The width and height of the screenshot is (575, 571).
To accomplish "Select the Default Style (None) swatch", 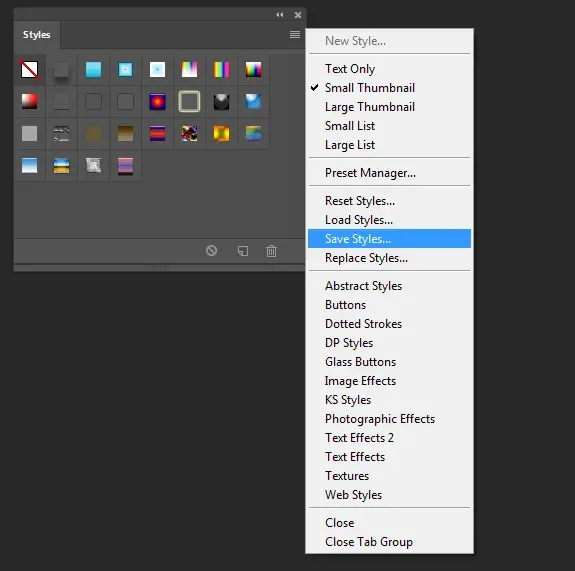I will 29,69.
